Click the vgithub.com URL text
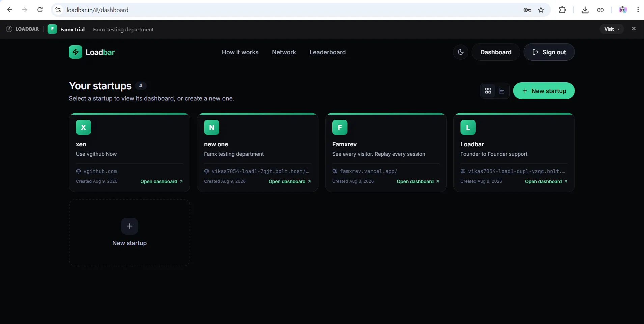644x324 pixels. tap(100, 171)
